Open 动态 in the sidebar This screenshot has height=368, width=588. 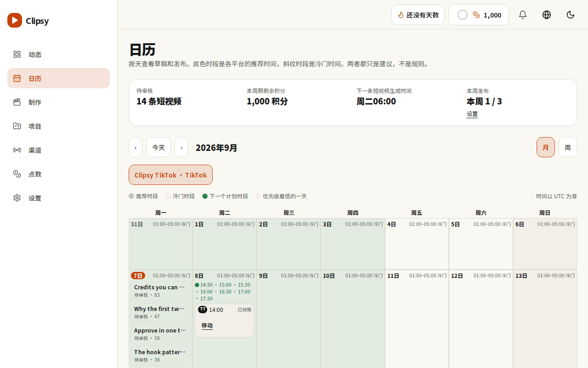[58, 54]
